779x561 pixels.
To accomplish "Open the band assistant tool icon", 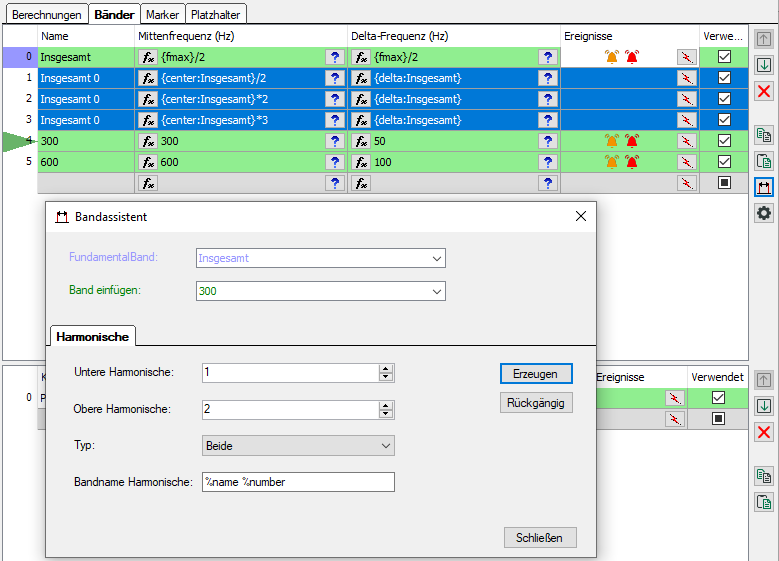I will tap(764, 187).
